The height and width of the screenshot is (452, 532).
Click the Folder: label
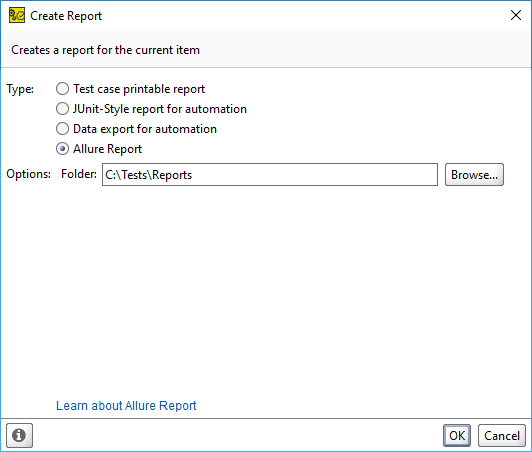(79, 174)
